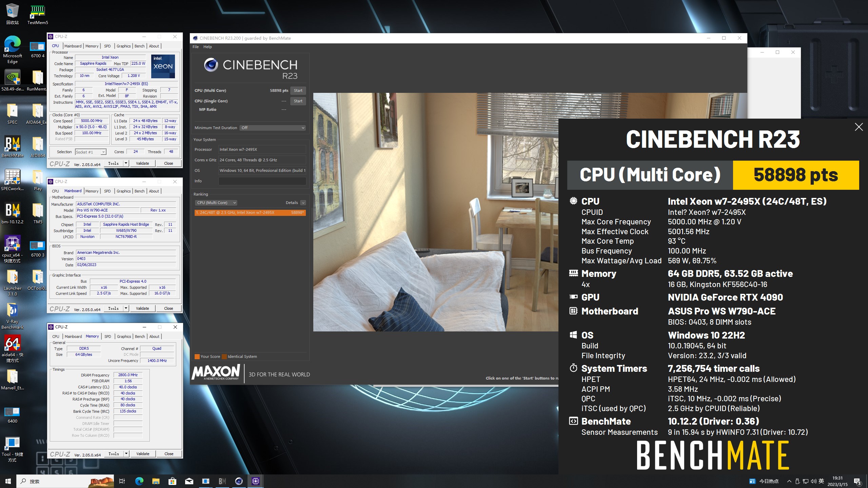The image size is (868, 488).
Task: Open the Windows Start menu
Action: tap(8, 481)
